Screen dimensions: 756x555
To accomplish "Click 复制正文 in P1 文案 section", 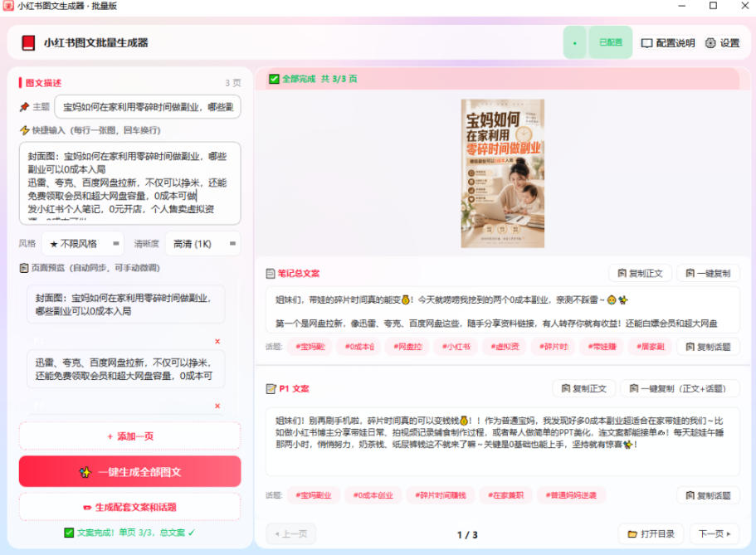I will pos(584,388).
